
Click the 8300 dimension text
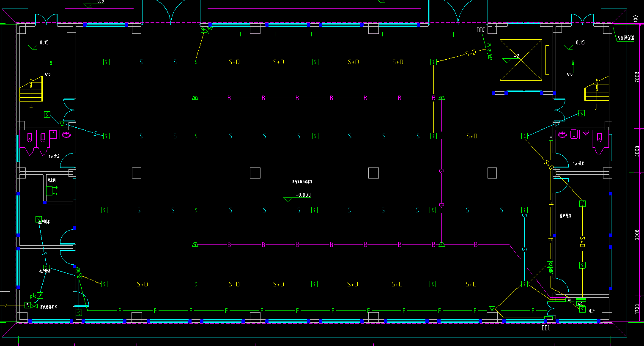coord(637,235)
